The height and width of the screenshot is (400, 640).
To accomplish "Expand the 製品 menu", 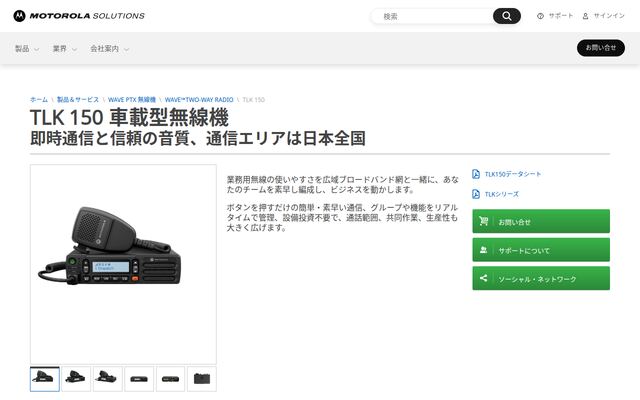I will (27, 49).
